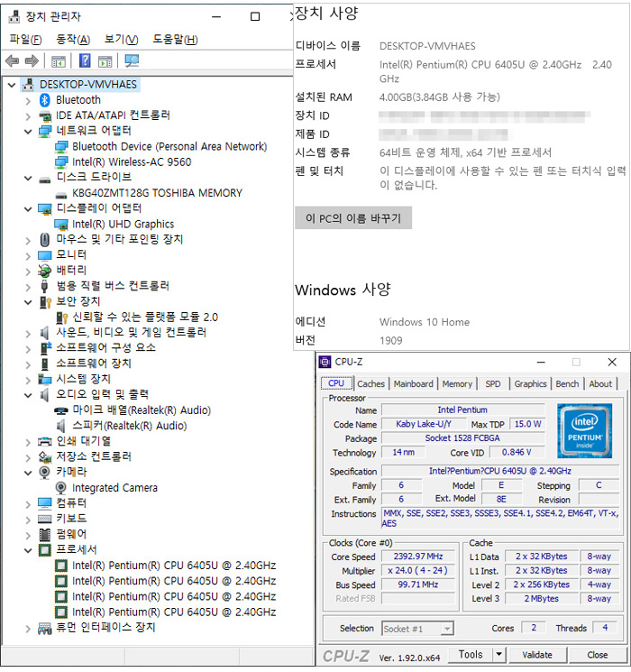
Task: Select the Integrated Camera device
Action: click(x=114, y=488)
